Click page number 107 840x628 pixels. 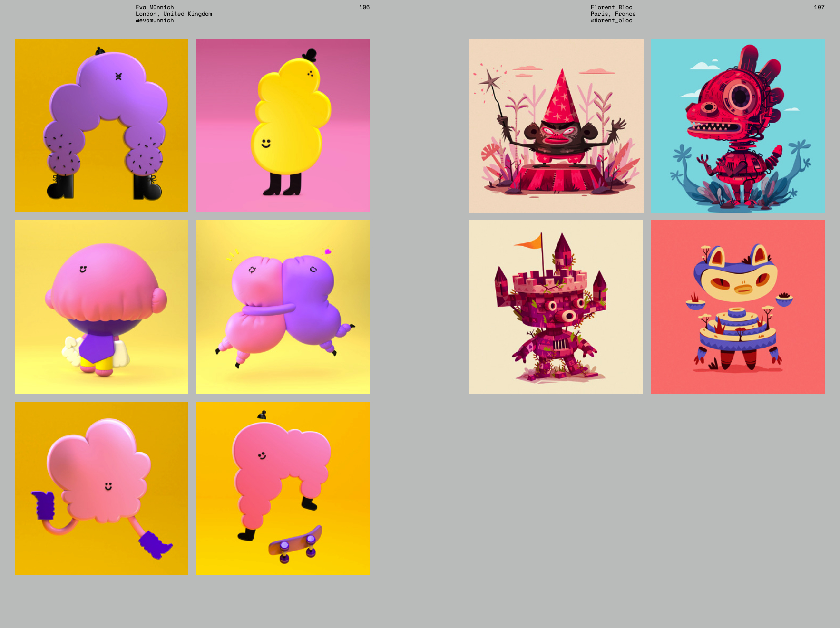[x=819, y=7]
